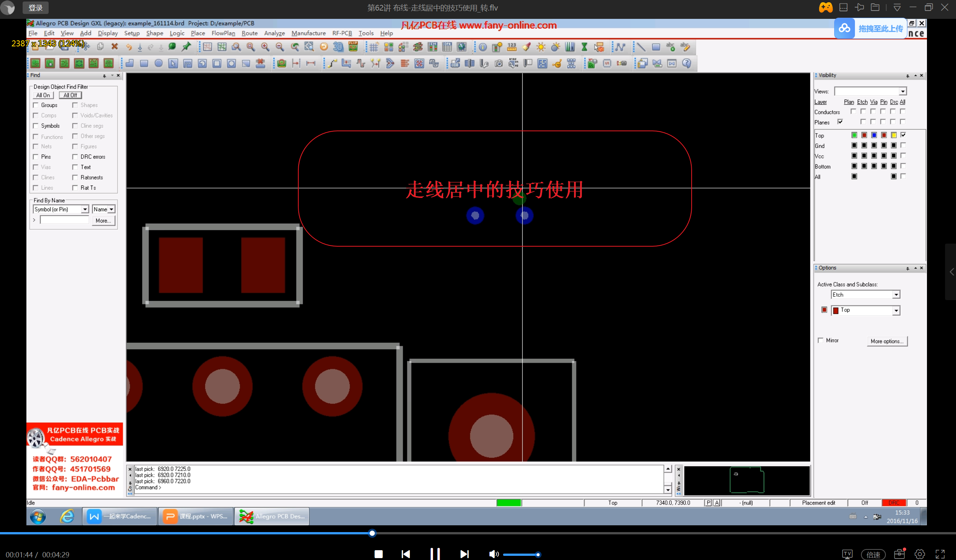956x560 pixels.
Task: Click the Copy toolbar icon
Action: [x=100, y=47]
